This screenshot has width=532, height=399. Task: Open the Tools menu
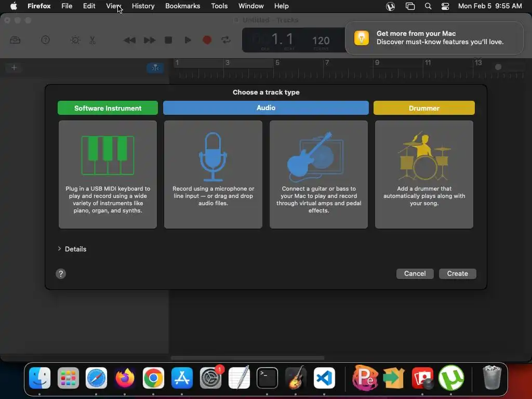click(219, 6)
